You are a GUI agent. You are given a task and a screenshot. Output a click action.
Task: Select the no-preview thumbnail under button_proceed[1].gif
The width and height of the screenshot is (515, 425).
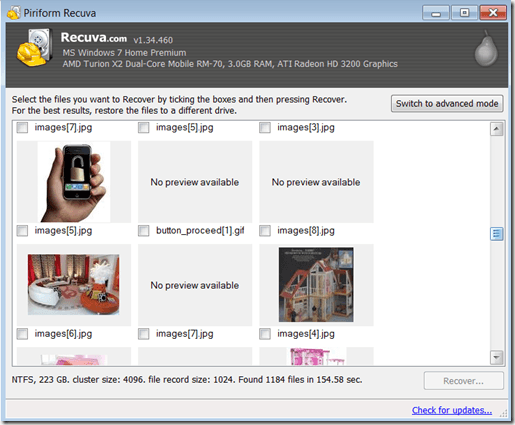tap(195, 285)
